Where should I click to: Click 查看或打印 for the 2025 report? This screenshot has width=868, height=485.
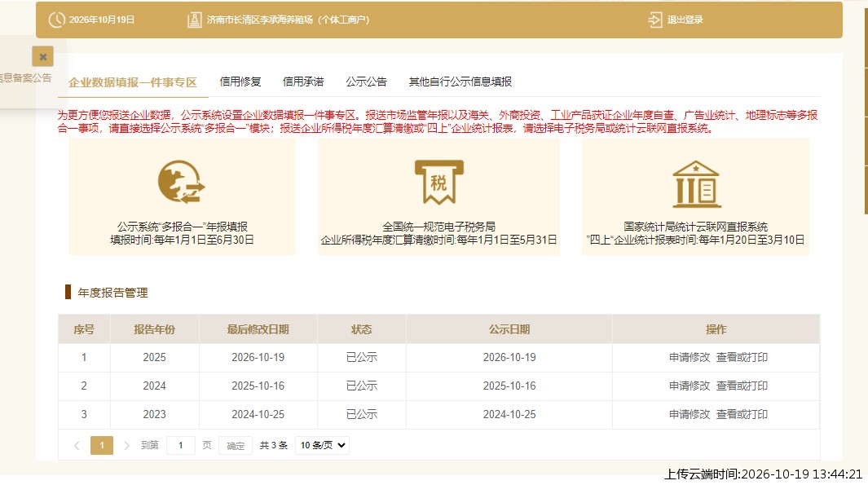(x=742, y=357)
